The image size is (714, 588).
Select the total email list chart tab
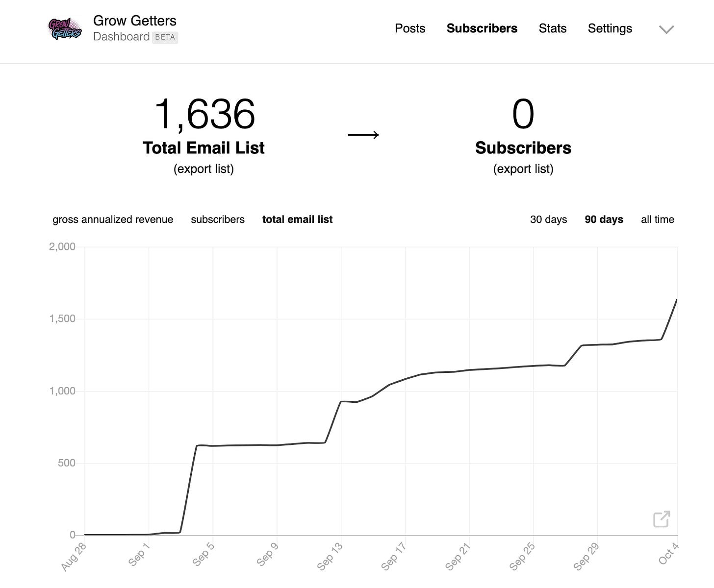coord(297,220)
